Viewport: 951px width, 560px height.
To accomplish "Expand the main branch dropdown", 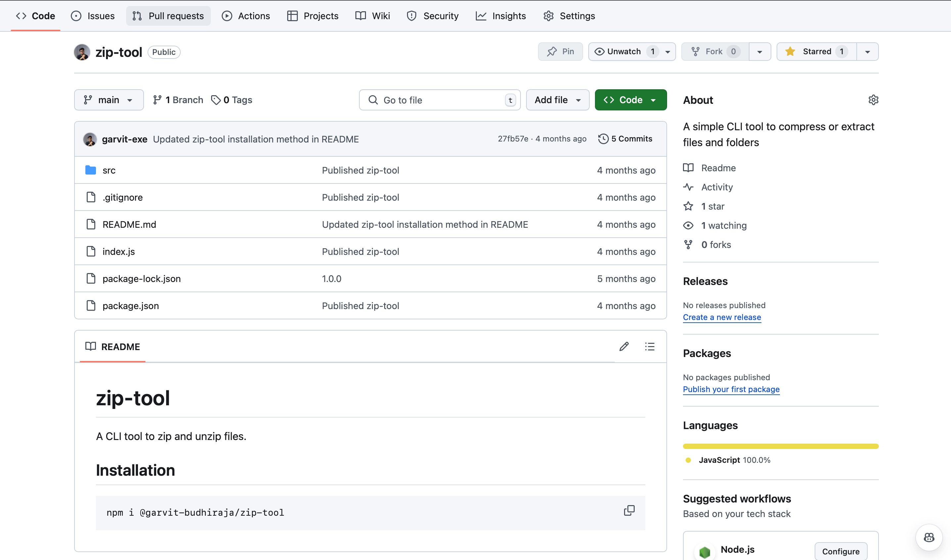I will (109, 100).
